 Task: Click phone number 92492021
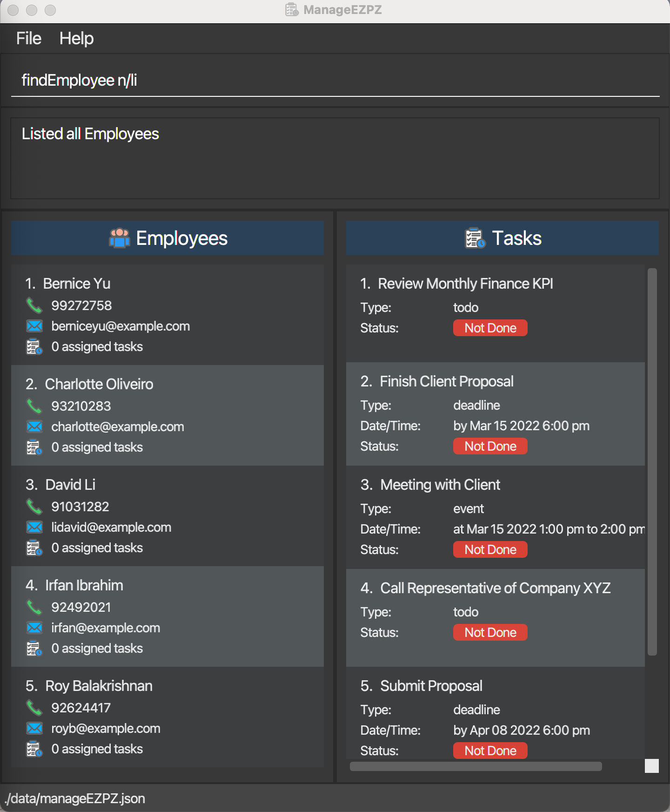(x=81, y=607)
